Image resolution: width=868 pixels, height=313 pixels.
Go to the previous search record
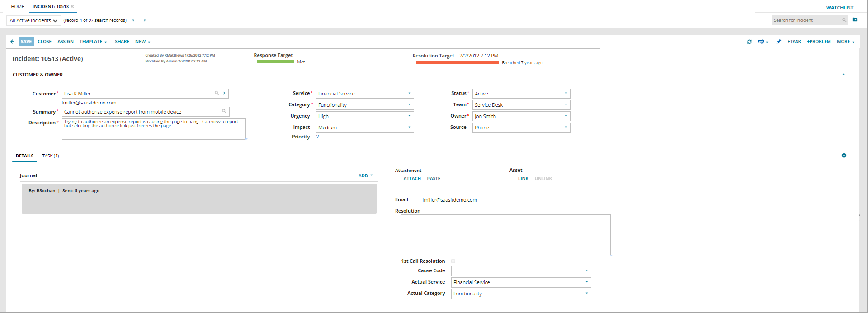pos(133,20)
